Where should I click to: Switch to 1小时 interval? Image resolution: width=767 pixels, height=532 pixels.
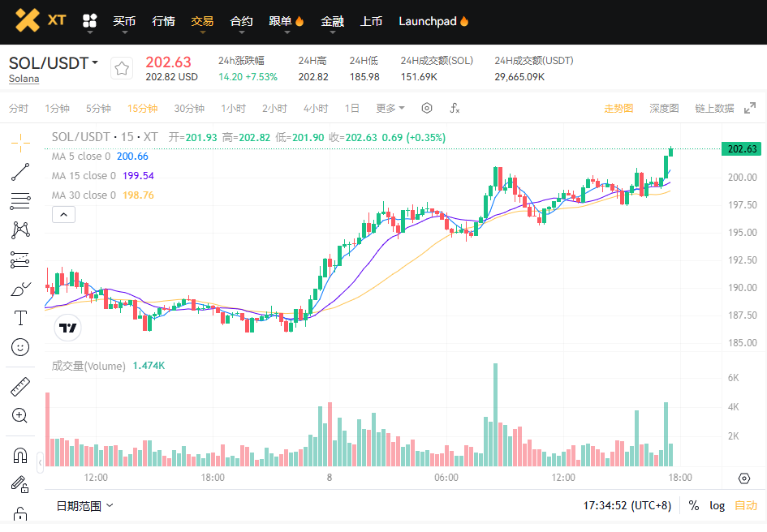coord(233,108)
